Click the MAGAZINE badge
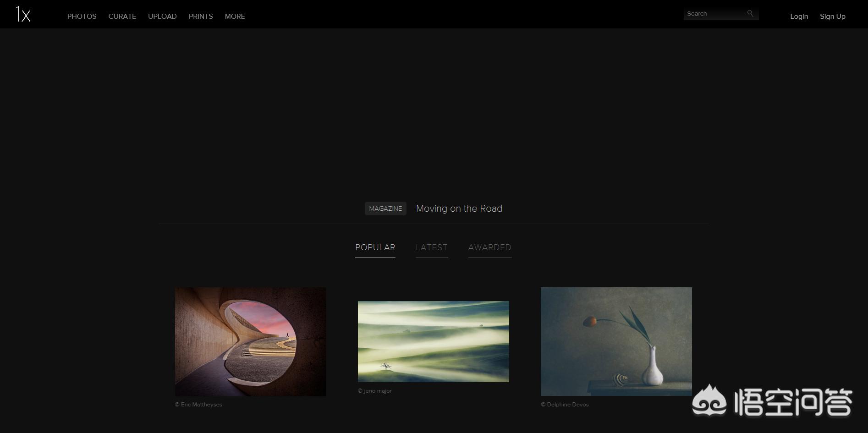The width and height of the screenshot is (868, 433). click(385, 208)
